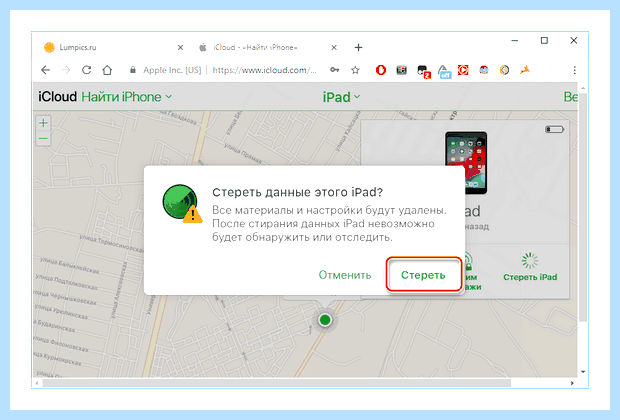The width and height of the screenshot is (620, 420).
Task: Open a new browser tab
Action: coord(358,47)
